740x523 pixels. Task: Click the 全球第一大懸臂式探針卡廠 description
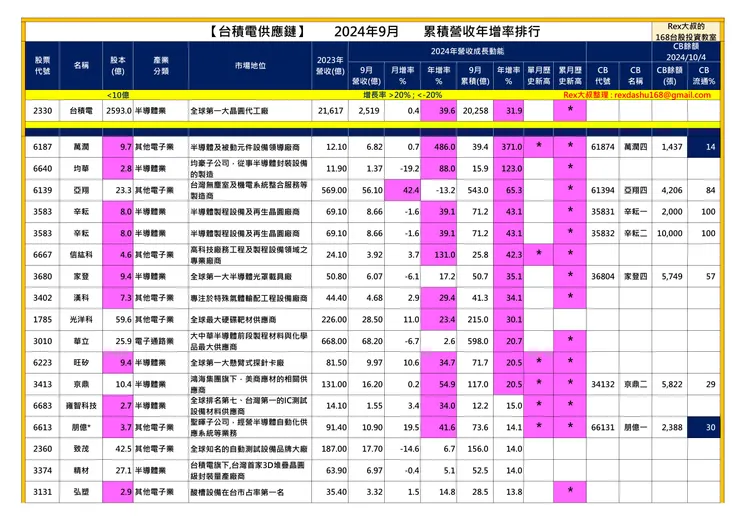tap(237, 363)
